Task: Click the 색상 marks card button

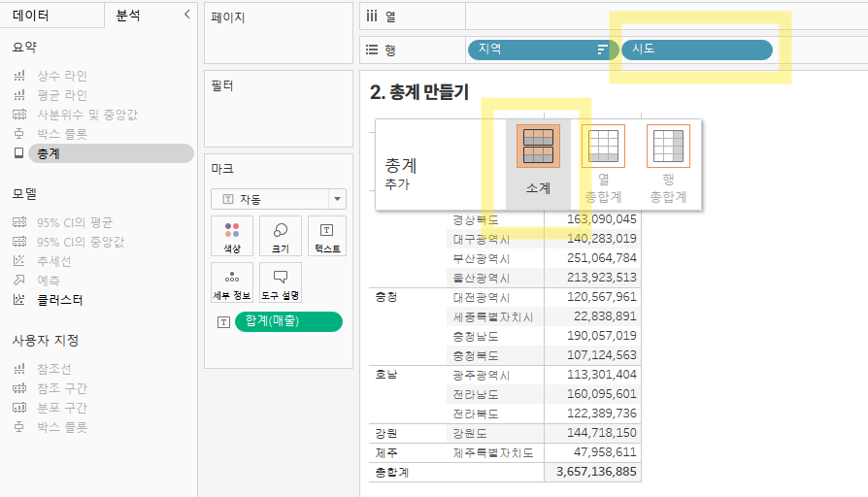Action: 232,236
